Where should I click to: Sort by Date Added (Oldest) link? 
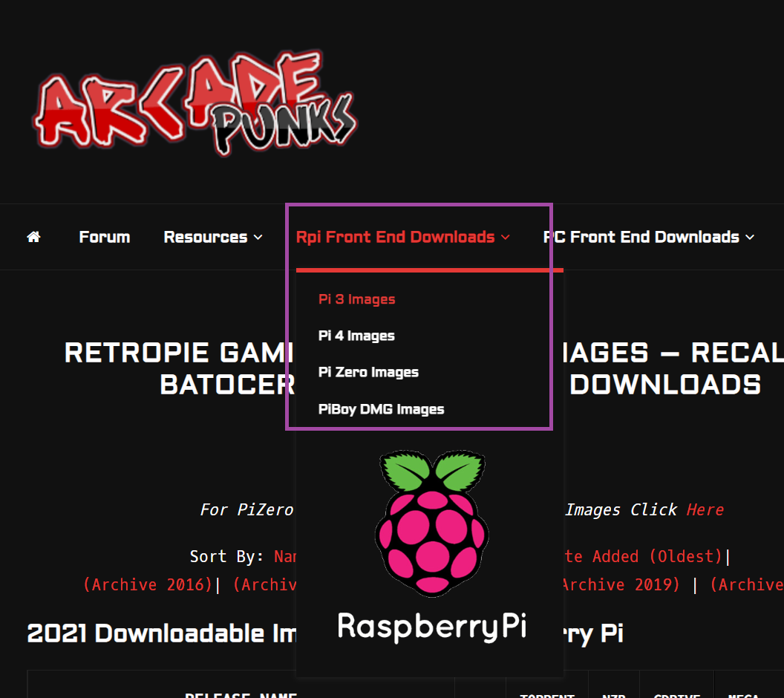[x=642, y=556]
